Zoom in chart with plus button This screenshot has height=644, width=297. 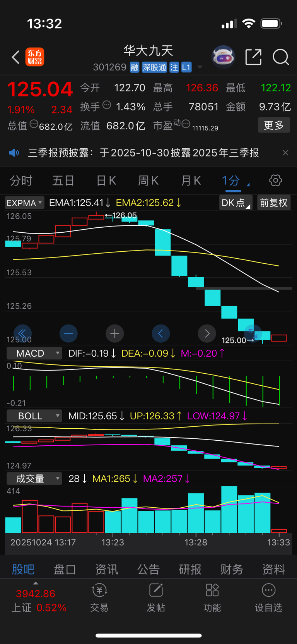[x=114, y=333]
